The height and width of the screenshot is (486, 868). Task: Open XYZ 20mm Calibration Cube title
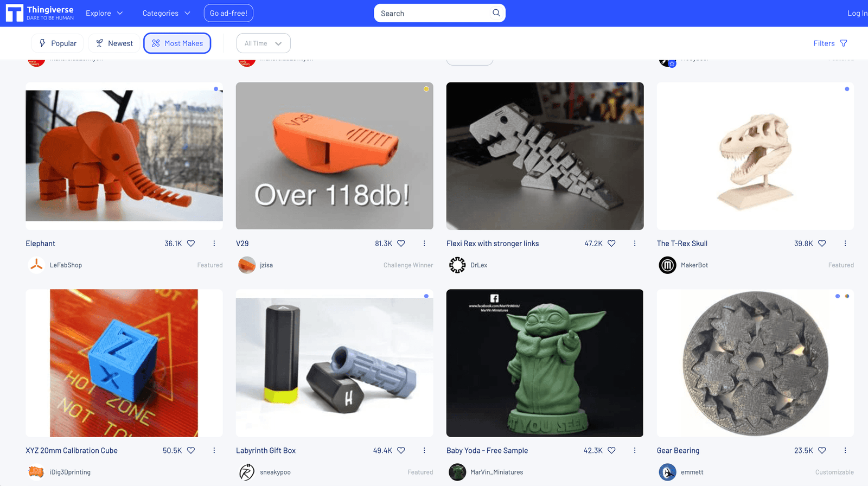point(72,451)
